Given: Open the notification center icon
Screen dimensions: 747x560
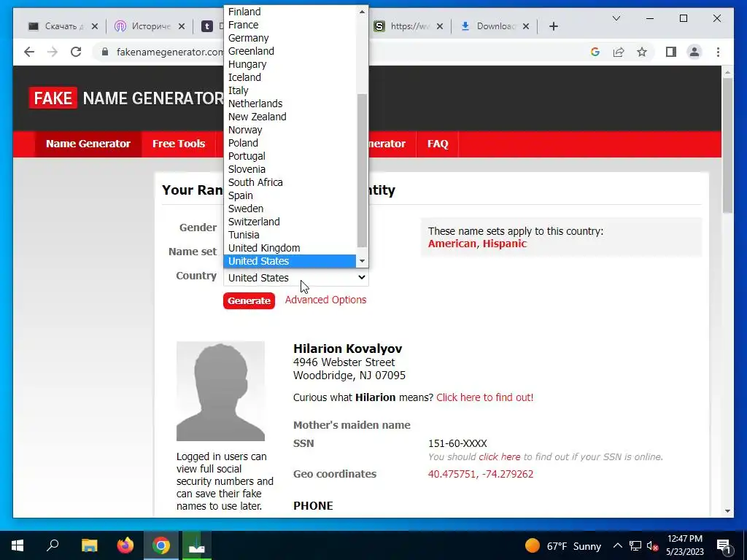Looking at the screenshot, I should click(x=724, y=547).
